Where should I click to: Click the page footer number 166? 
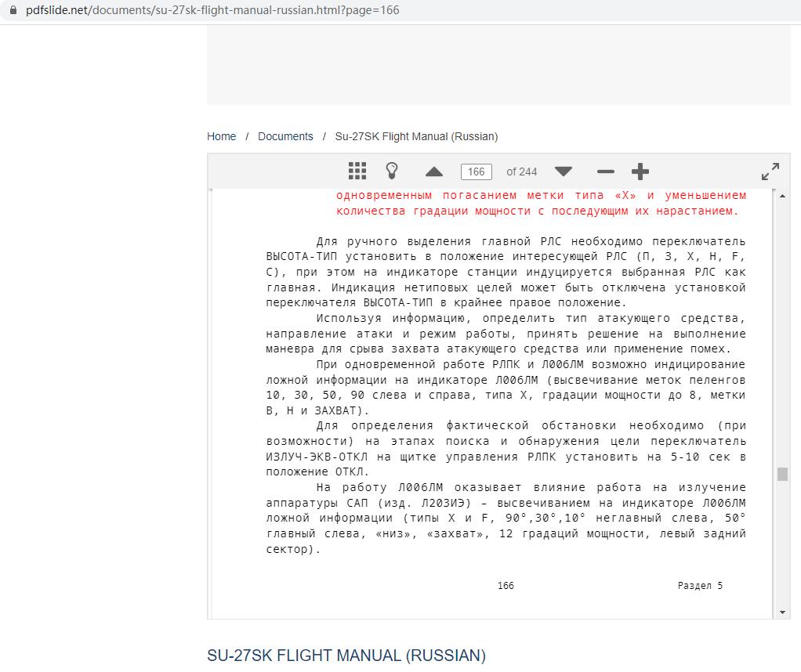506,586
